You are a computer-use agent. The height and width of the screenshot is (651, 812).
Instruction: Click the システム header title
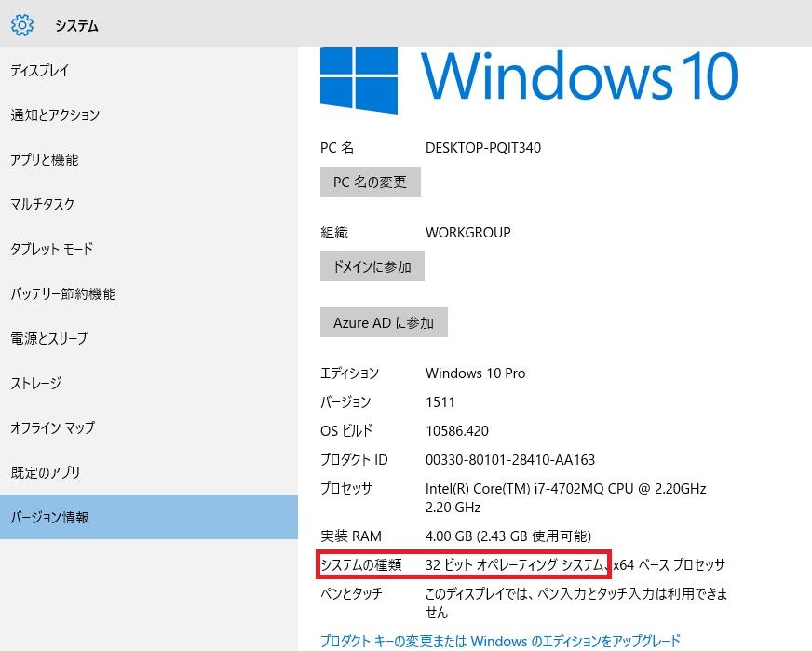pyautogui.click(x=77, y=25)
